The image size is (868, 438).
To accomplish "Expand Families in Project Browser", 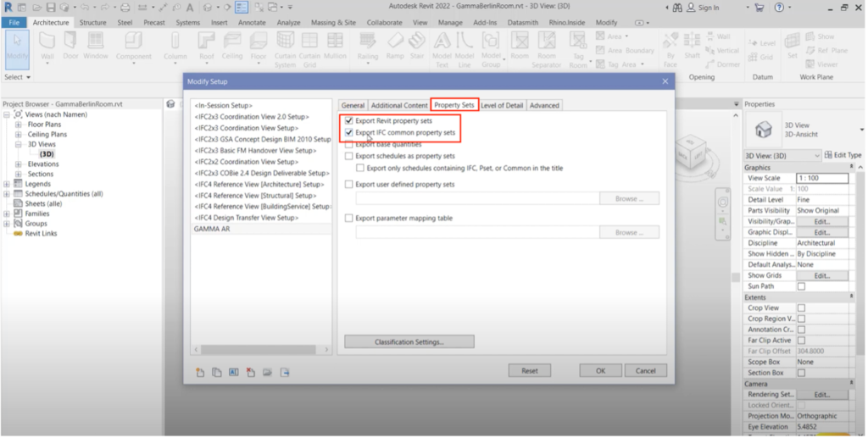I will click(7, 213).
